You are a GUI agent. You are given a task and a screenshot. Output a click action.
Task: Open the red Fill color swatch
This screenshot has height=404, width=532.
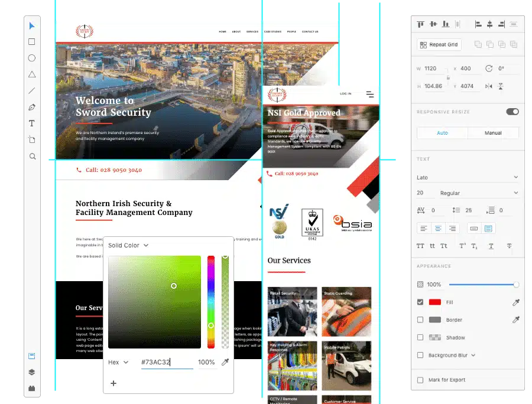coord(435,302)
